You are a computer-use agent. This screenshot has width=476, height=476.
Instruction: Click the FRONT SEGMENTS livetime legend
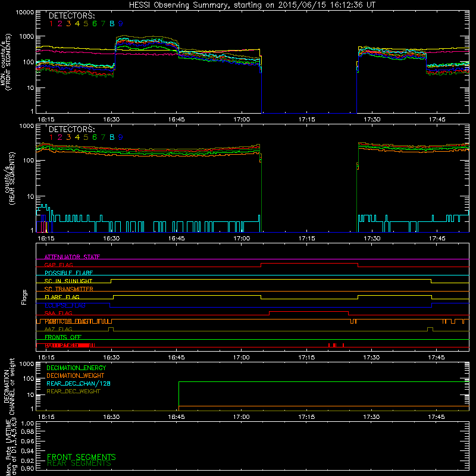pyautogui.click(x=82, y=457)
